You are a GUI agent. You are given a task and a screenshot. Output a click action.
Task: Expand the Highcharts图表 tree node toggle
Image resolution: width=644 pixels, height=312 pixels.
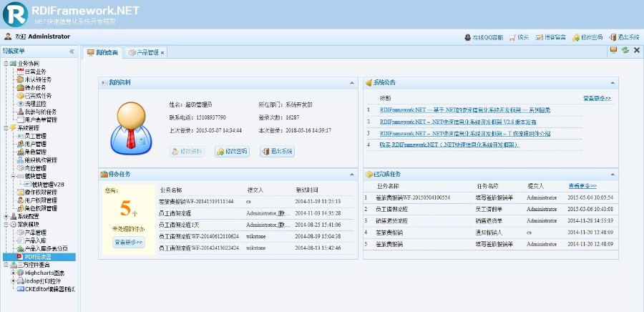13,273
